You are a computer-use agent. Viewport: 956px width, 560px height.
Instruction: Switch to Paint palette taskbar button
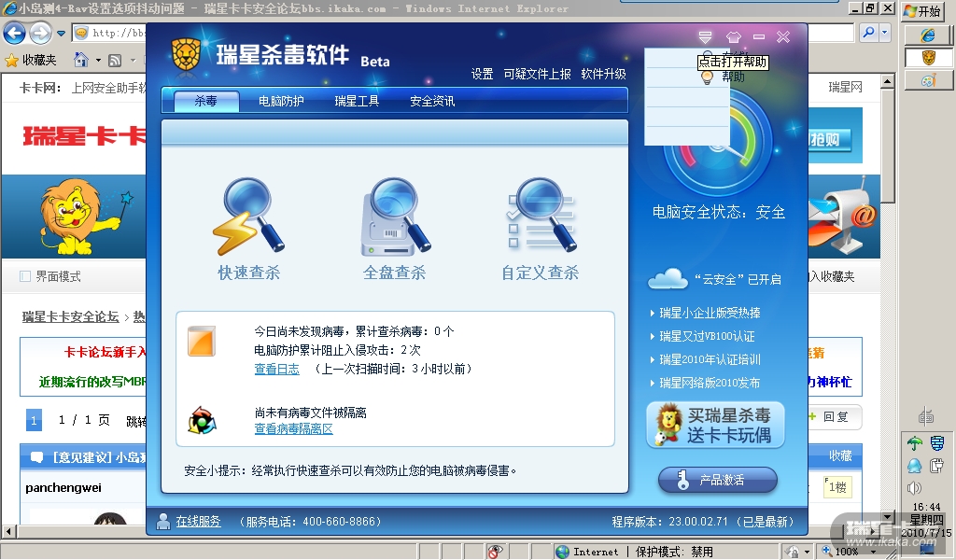coord(928,80)
